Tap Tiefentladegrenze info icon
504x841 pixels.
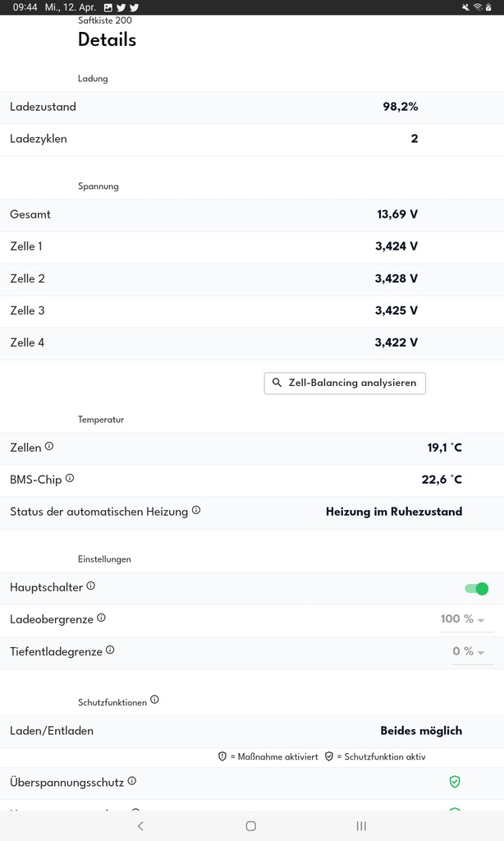(110, 650)
